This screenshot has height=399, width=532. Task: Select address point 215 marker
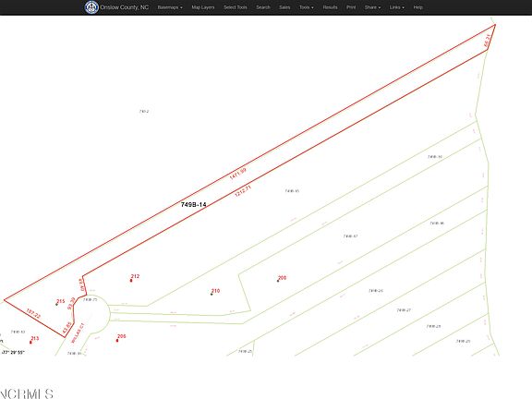56,305
